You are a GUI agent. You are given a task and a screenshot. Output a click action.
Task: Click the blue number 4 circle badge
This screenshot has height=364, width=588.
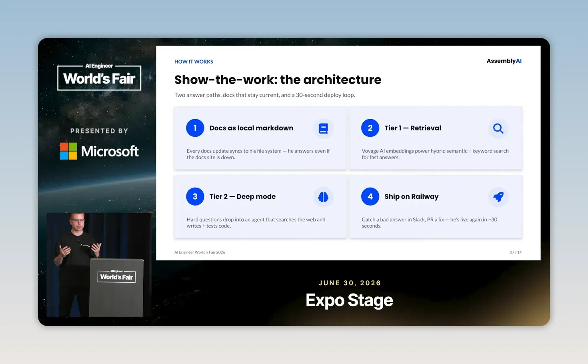coord(370,196)
